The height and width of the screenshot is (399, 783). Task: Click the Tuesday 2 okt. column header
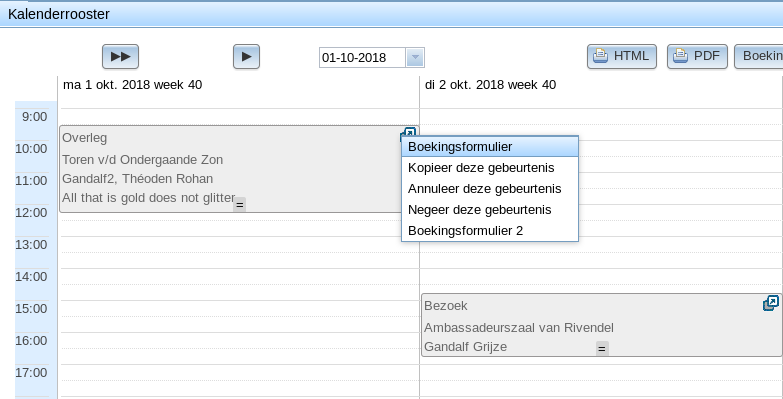pos(490,85)
